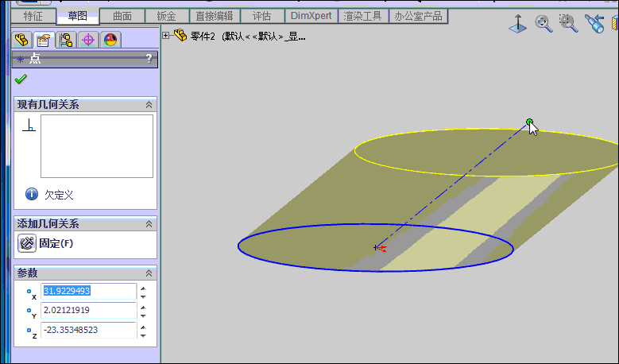Select the DimXpert tab

coord(311,16)
